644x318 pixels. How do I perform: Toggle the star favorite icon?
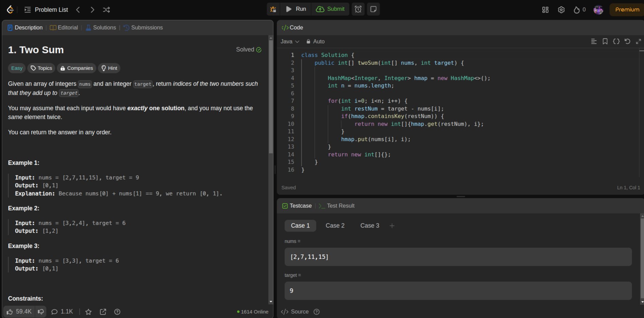pyautogui.click(x=88, y=312)
